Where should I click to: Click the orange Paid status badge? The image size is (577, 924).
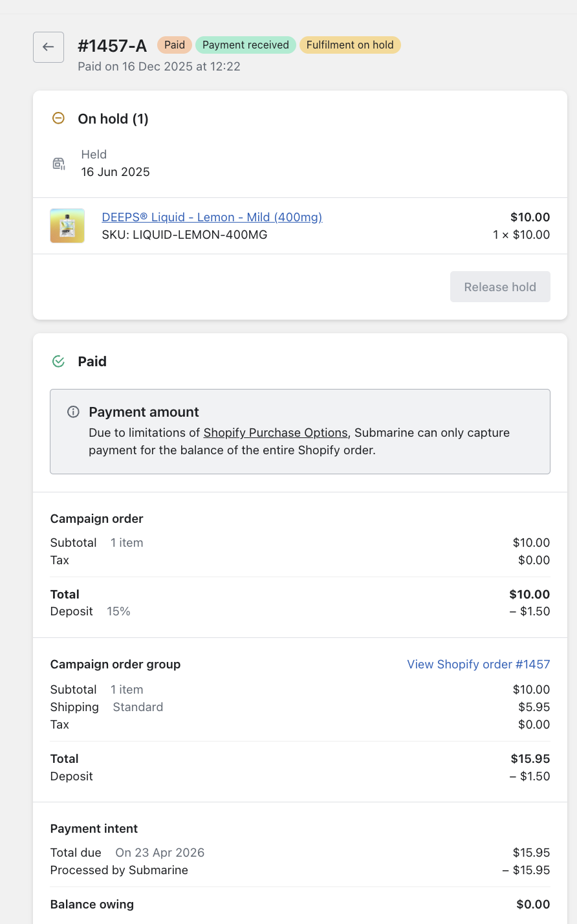click(x=175, y=45)
